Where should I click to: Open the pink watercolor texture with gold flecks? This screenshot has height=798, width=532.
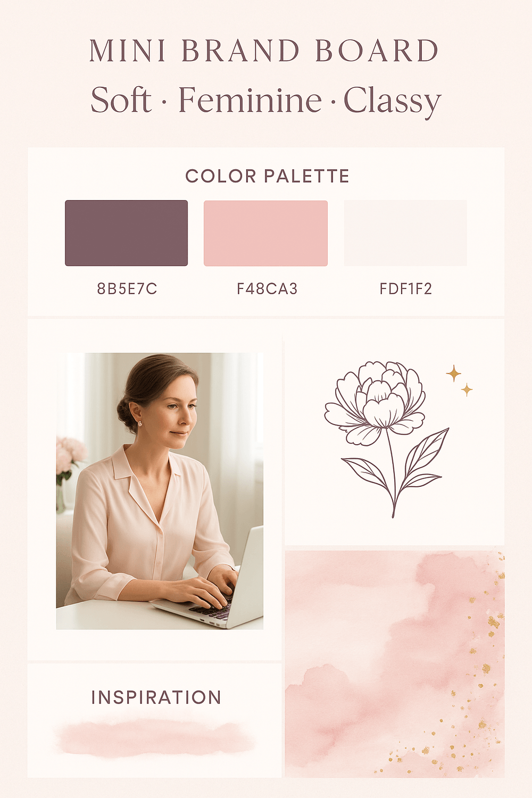(395, 664)
